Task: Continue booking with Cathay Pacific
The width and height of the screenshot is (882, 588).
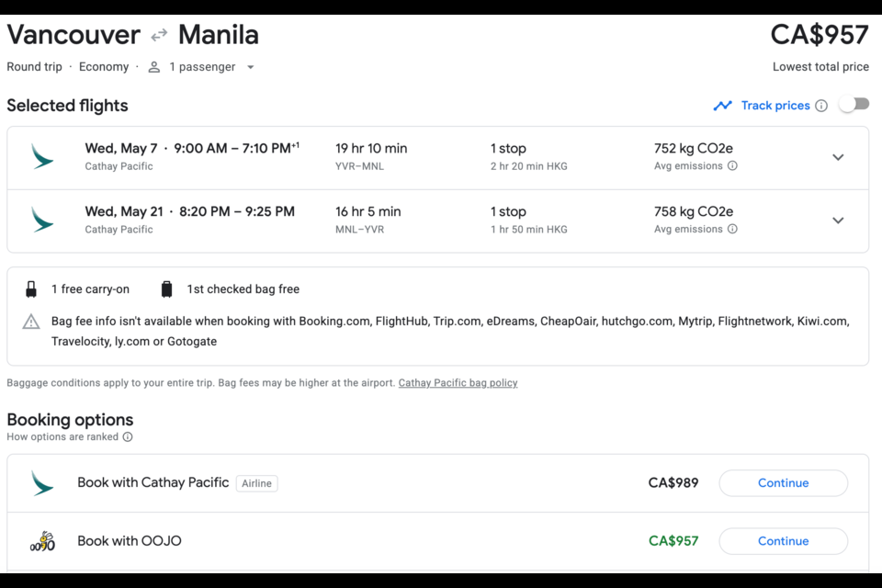Action: click(783, 483)
